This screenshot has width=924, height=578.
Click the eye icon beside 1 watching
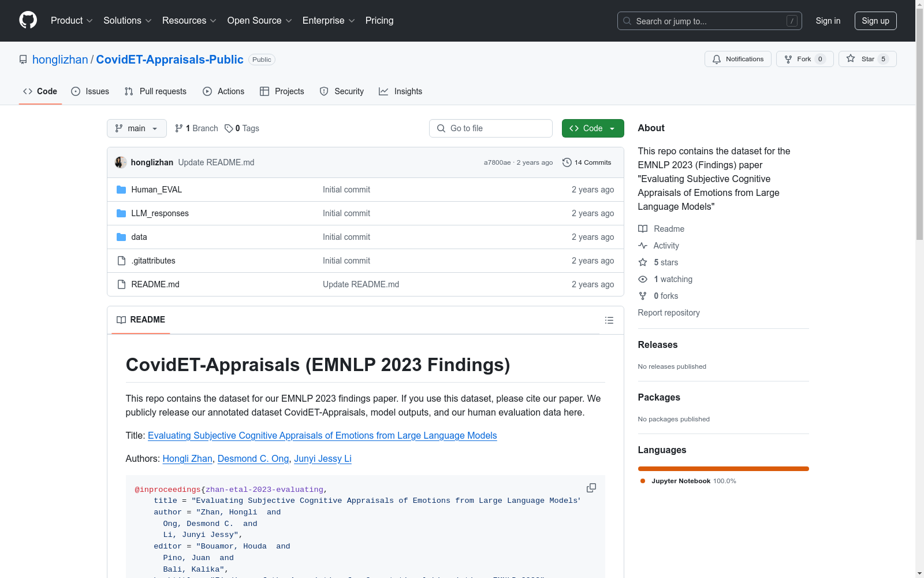click(643, 279)
